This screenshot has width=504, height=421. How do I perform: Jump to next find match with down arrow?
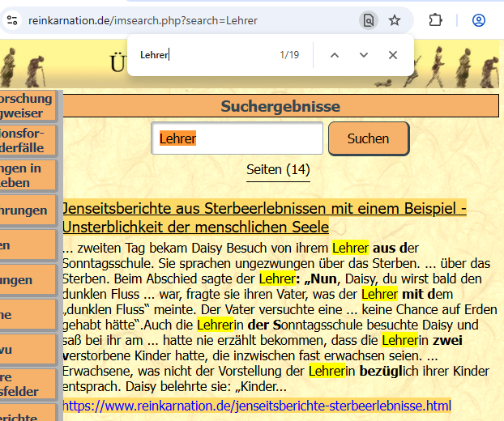point(364,55)
